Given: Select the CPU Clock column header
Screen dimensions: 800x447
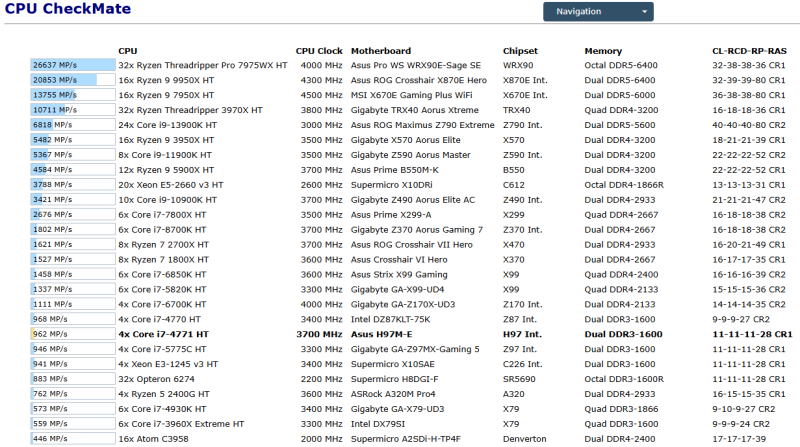Looking at the screenshot, I should pos(319,51).
